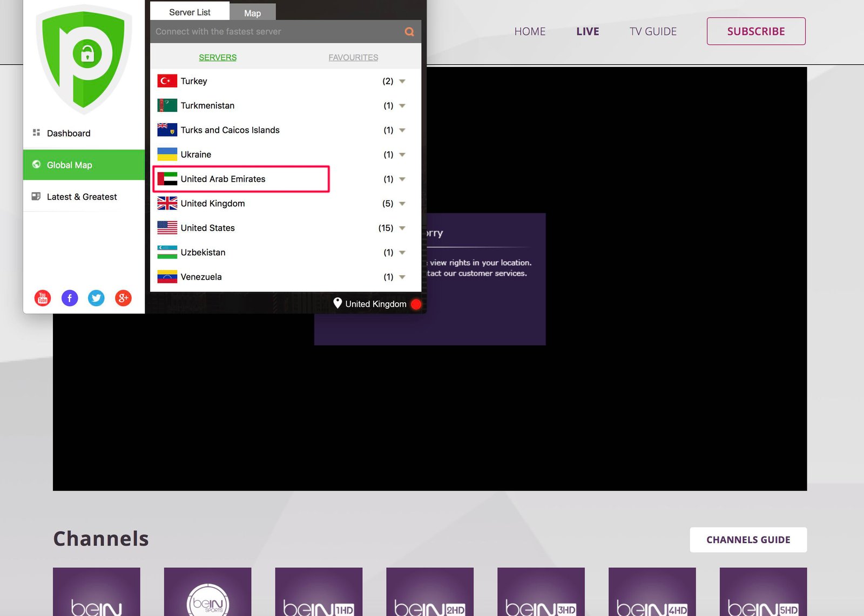
Task: Open TV GUIDE in the site navigation
Action: pyautogui.click(x=653, y=31)
